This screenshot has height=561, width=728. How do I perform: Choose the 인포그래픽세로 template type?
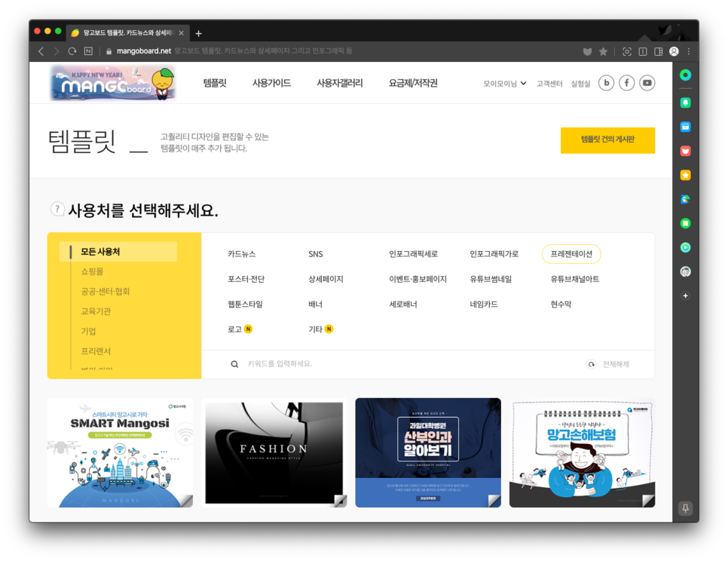click(x=413, y=254)
